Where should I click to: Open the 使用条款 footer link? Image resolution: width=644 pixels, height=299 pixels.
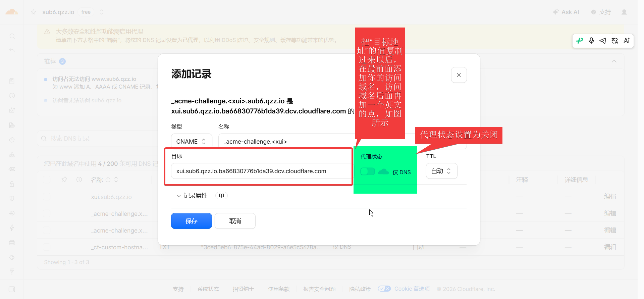(278, 289)
